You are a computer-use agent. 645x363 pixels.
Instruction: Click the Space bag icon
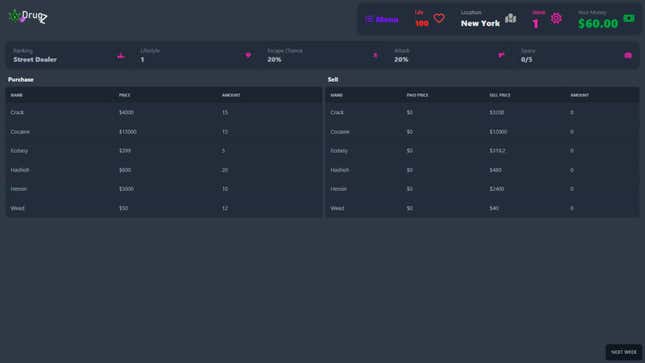click(628, 55)
